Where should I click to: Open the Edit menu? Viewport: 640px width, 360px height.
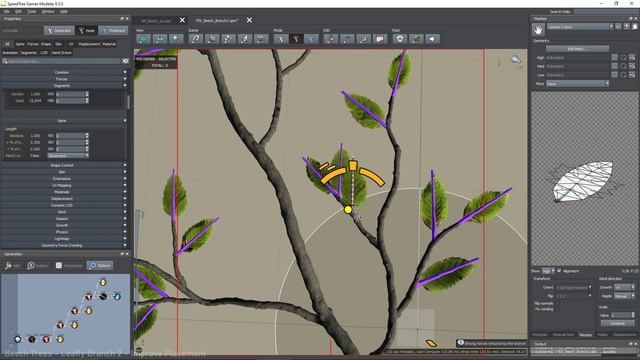(x=18, y=11)
